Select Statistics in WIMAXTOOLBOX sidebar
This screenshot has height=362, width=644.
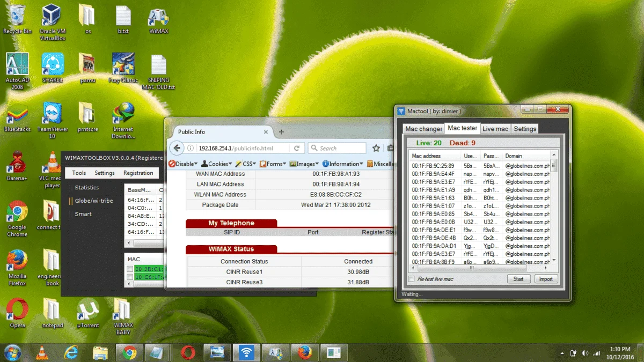pos(87,188)
